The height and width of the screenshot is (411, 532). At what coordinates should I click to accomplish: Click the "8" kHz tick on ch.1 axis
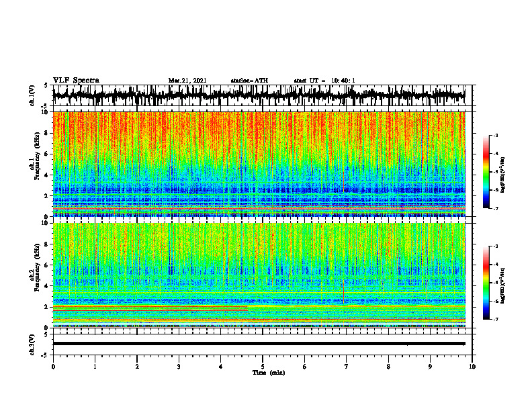(x=48, y=133)
